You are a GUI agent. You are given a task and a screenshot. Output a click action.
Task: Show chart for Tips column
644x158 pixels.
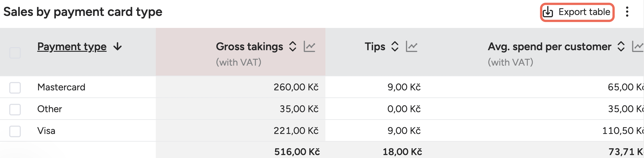pyautogui.click(x=411, y=47)
